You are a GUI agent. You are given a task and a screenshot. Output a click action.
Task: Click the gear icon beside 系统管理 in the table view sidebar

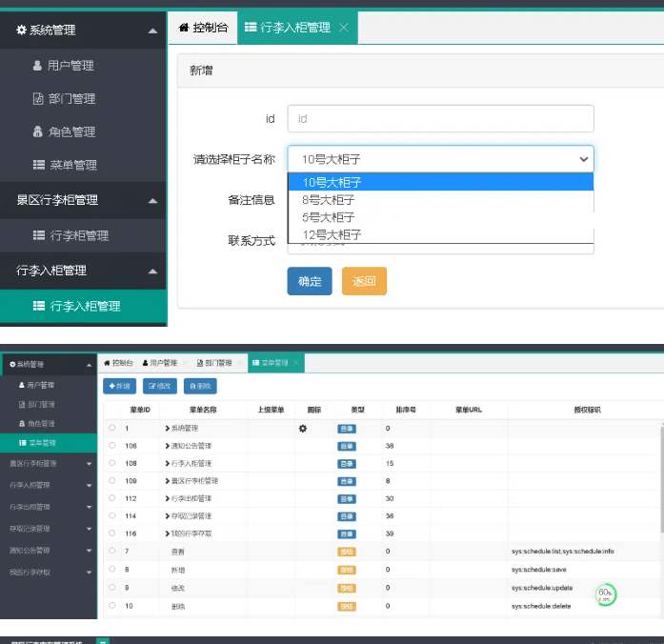12,364
